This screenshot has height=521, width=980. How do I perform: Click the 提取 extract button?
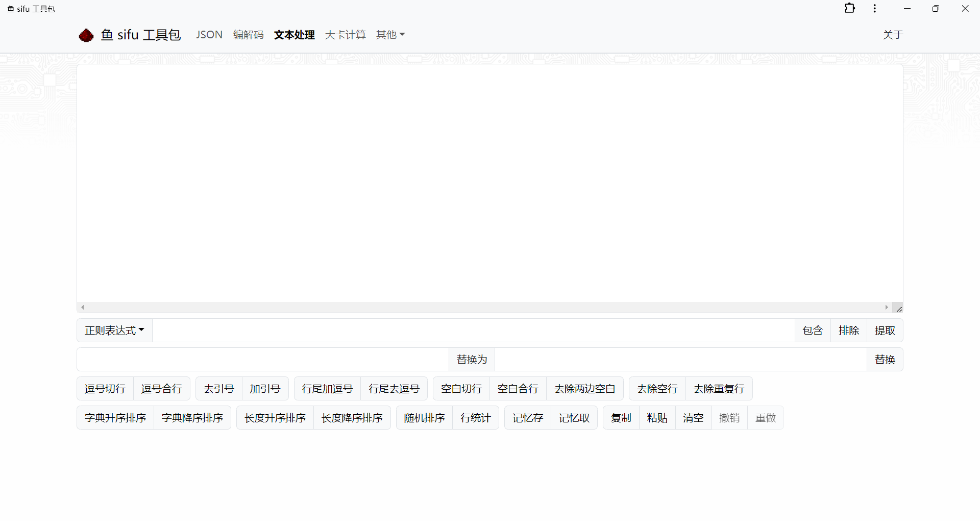click(885, 330)
